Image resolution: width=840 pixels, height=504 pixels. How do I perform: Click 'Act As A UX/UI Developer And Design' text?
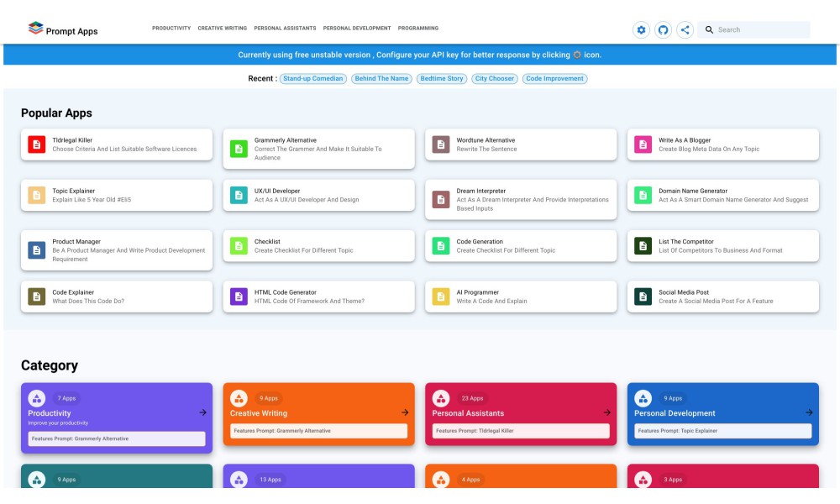click(x=307, y=200)
